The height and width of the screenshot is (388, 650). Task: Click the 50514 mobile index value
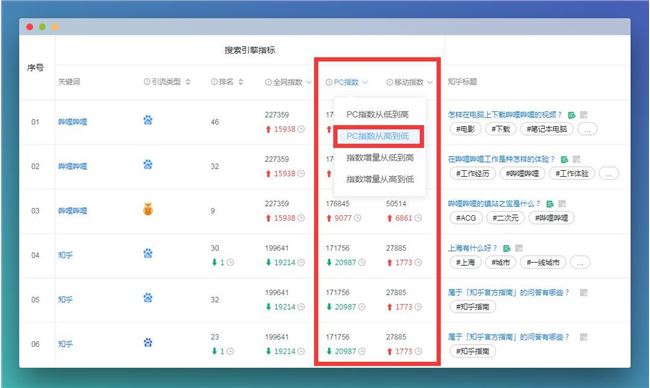[396, 204]
